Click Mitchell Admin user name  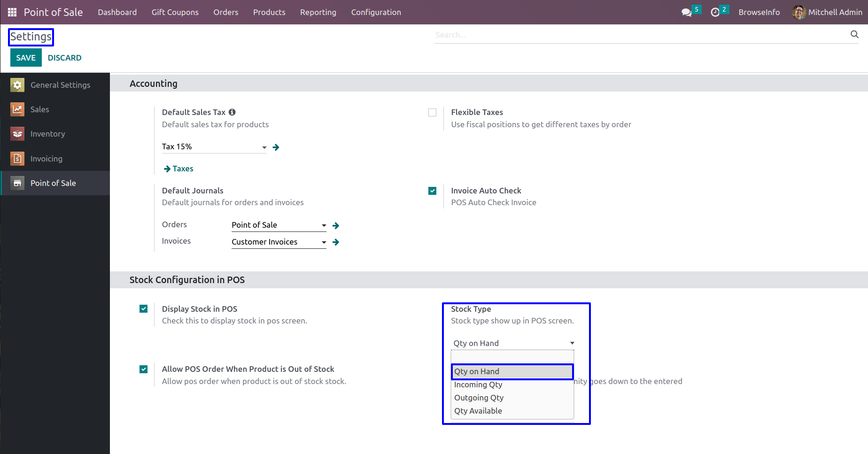point(835,12)
